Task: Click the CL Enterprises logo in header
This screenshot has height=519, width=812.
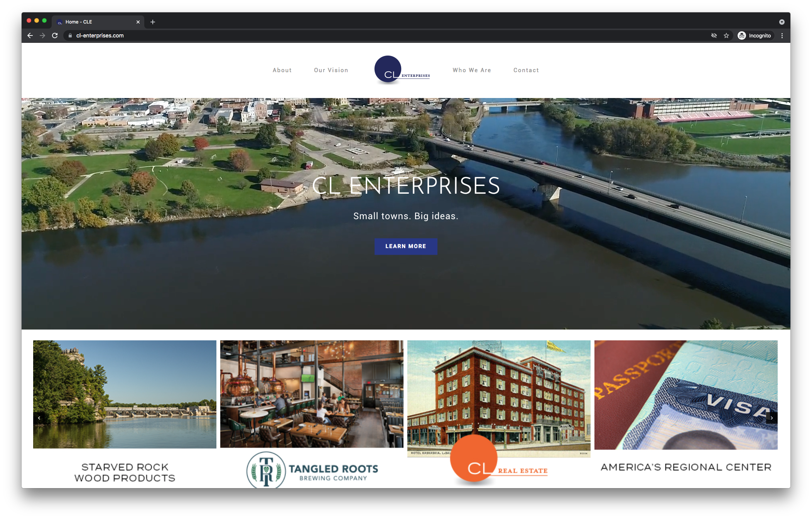Action: pos(402,70)
